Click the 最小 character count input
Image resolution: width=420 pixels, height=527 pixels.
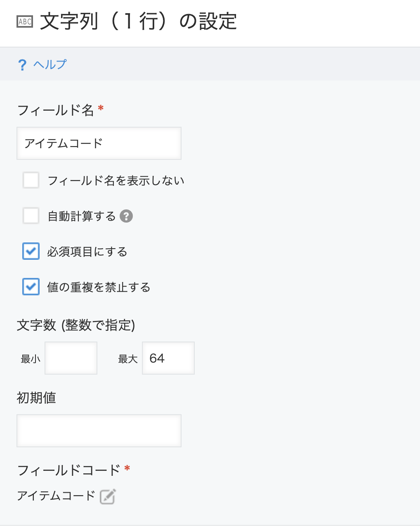pyautogui.click(x=71, y=358)
